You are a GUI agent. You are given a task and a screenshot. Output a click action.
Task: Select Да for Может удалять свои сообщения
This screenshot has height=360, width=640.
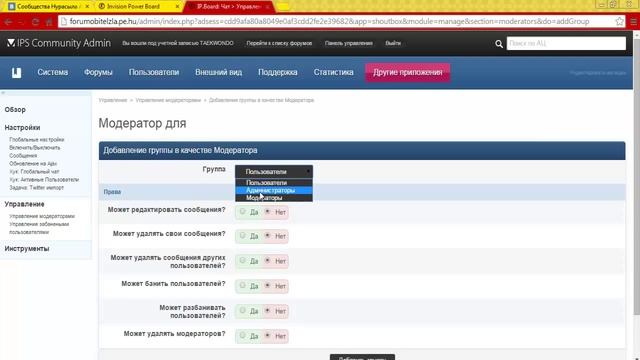[x=243, y=236]
